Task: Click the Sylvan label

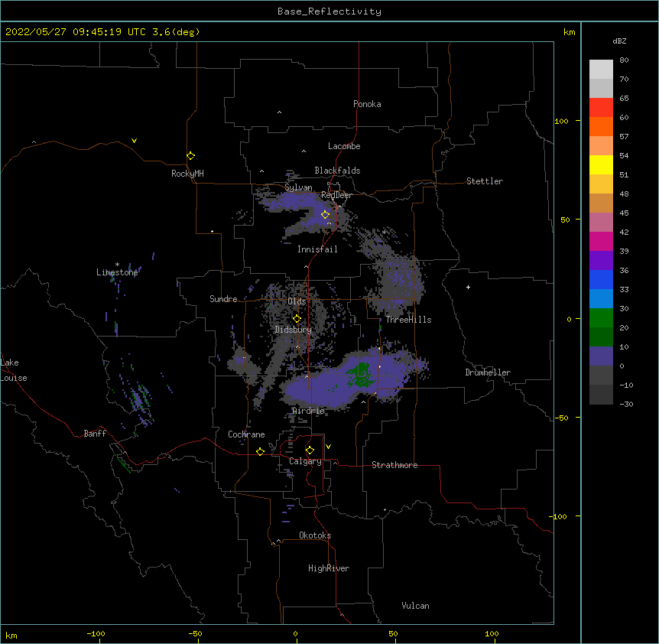Action: [x=298, y=187]
